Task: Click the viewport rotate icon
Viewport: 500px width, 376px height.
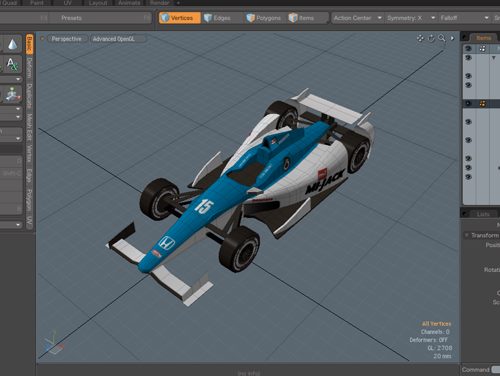Action: pyautogui.click(x=431, y=39)
